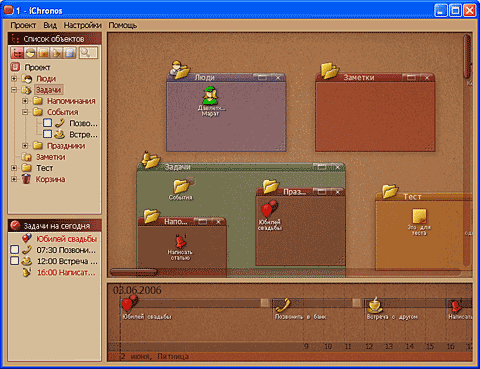
Task: Click the search box in object list
Action: (88, 53)
